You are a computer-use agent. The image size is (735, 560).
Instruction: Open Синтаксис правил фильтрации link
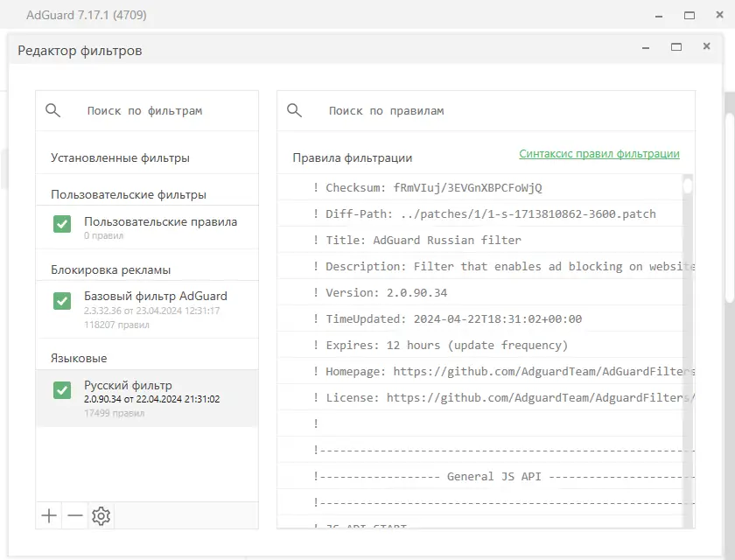[598, 154]
